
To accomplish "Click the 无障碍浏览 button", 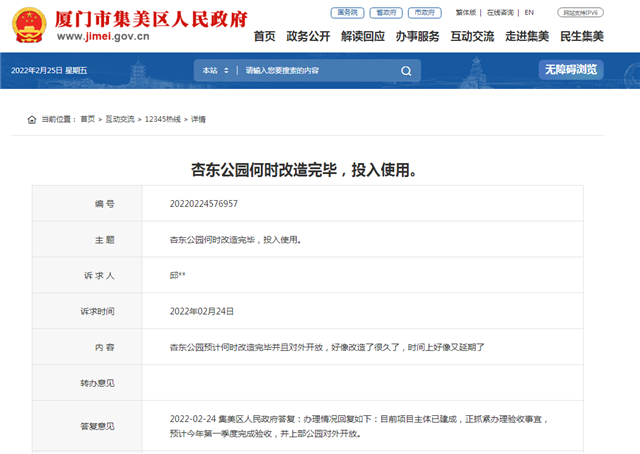I will coord(571,69).
